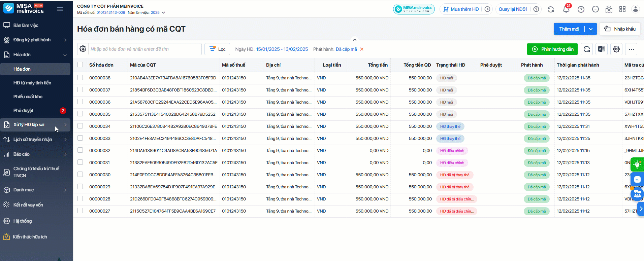Expand the Năm làm việc 2025 dropdown
This screenshot has height=261, width=644.
click(163, 12)
